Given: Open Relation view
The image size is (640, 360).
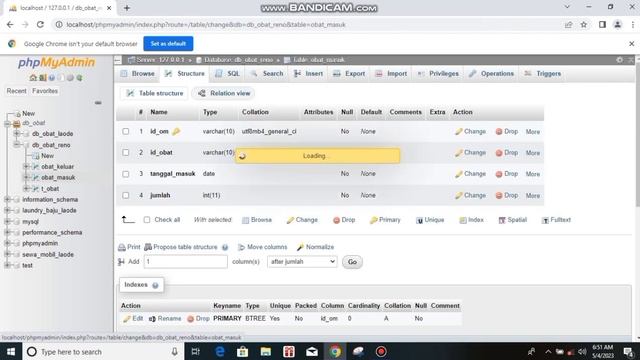Looking at the screenshot, I should (224, 93).
